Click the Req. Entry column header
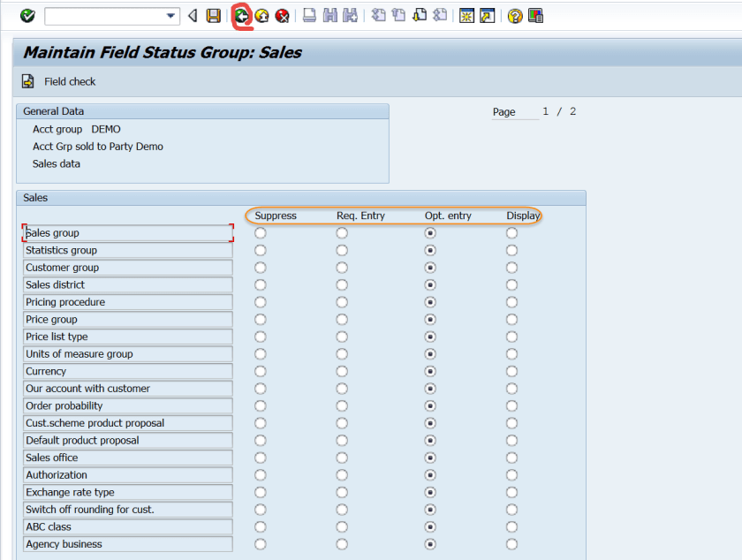The height and width of the screenshot is (560, 742). (360, 216)
